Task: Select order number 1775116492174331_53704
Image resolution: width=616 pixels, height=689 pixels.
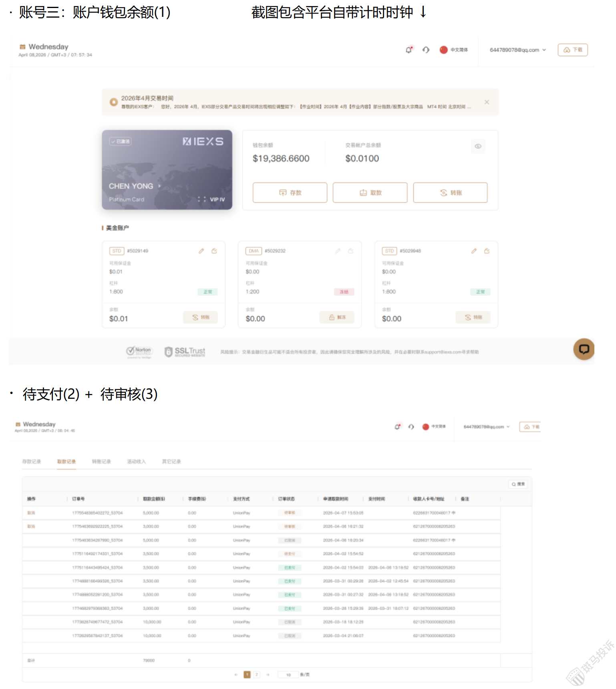Action: 97,554
